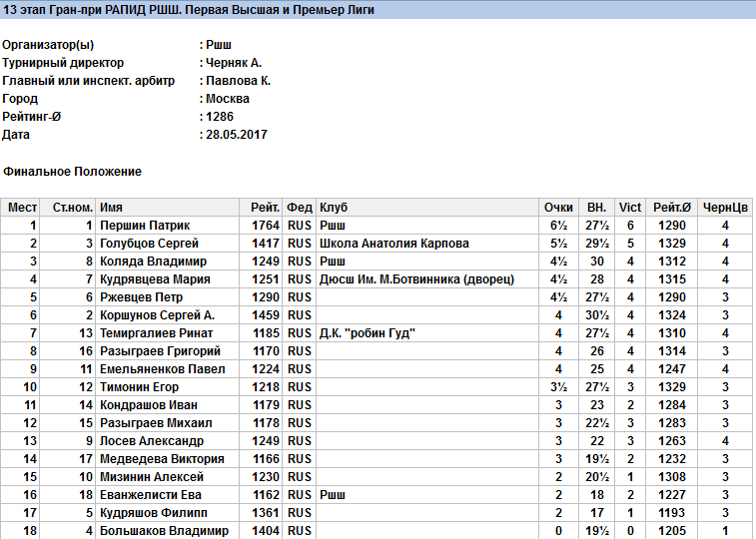
Task: Click average rating '1232' in Медведева's row
Action: 672,458
